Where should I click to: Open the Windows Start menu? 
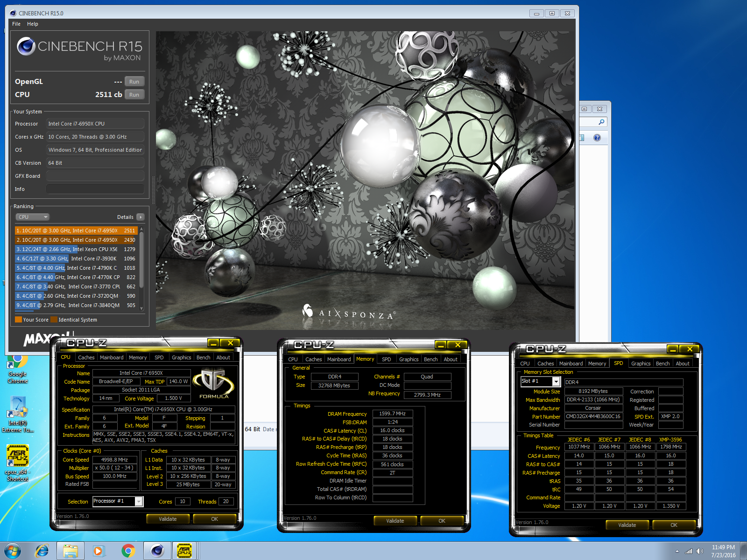13,551
